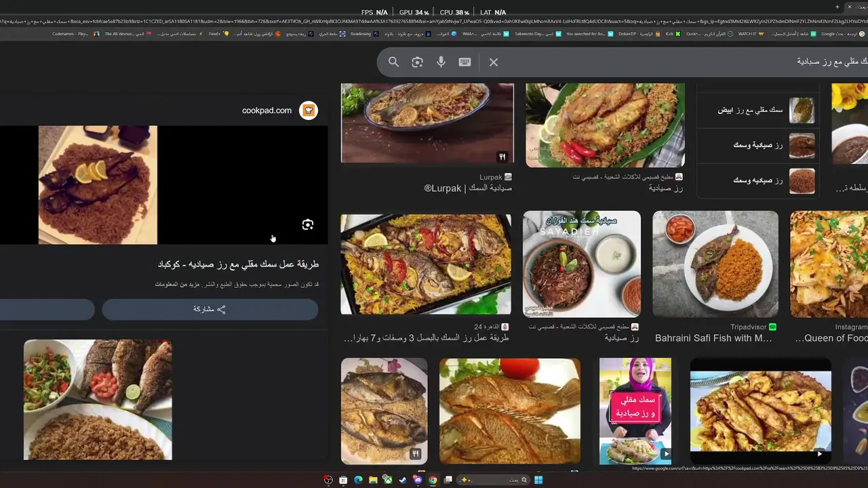868x488 pixels.
Task: Open the on-screen keyboard input tool
Action: coord(465,62)
